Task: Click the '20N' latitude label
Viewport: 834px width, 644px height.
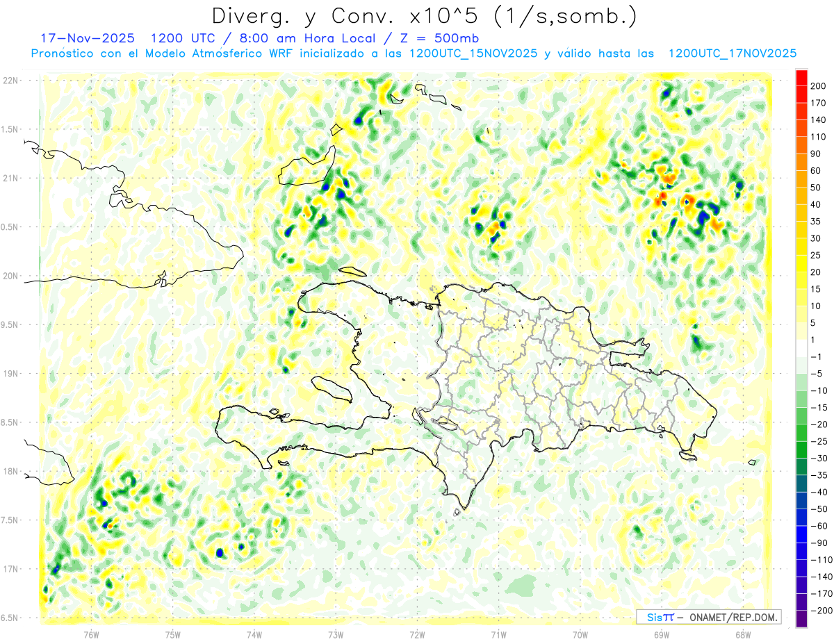Action: tap(10, 276)
